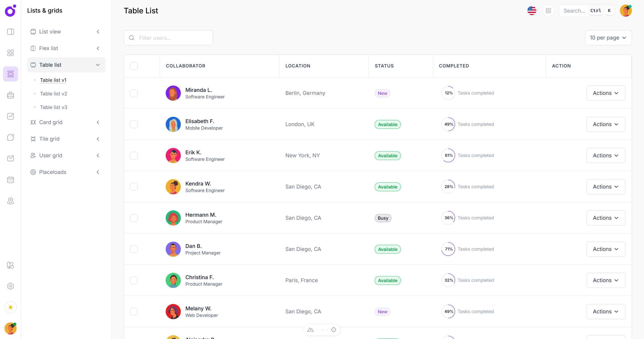Open the calendar icon in left rail
Screen dimensions: 644x339
pos(11,180)
